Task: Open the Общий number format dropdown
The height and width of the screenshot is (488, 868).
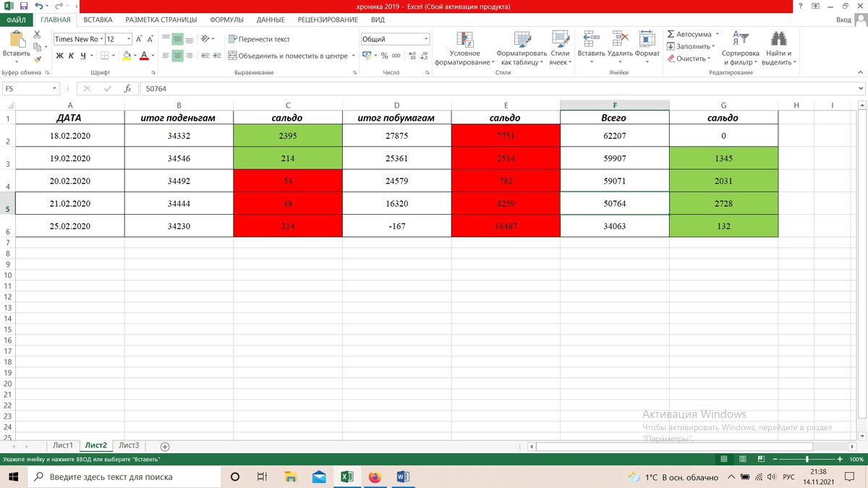Action: tap(426, 39)
